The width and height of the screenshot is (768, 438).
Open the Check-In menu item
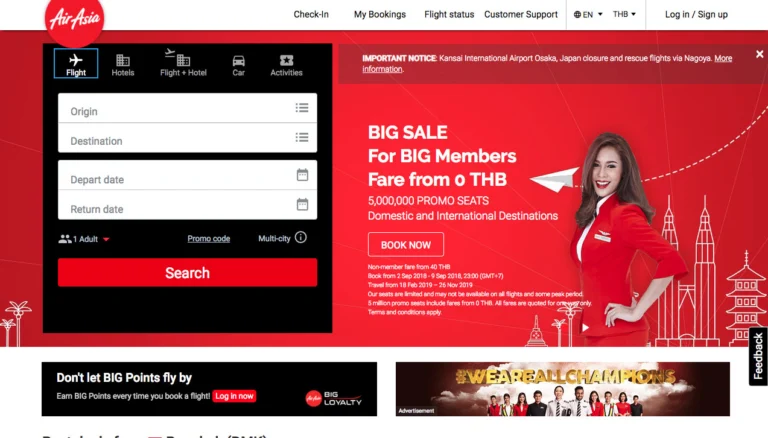311,15
